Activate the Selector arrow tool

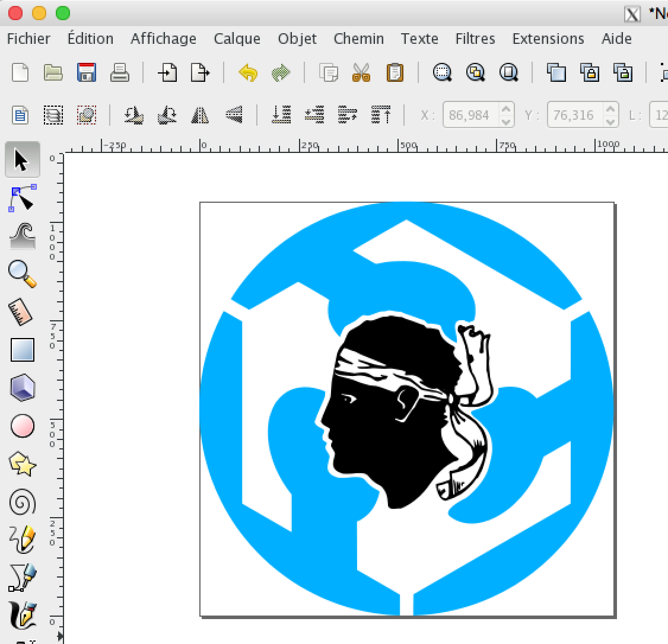(x=22, y=160)
